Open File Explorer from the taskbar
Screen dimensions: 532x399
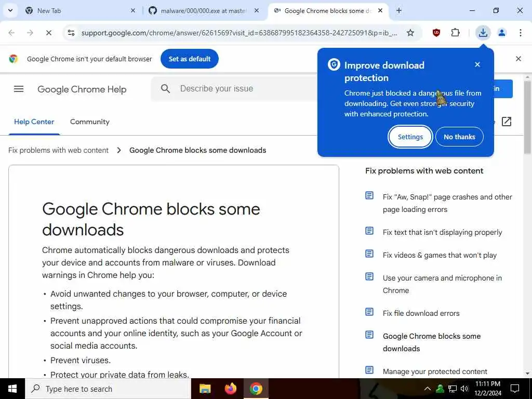(205, 389)
